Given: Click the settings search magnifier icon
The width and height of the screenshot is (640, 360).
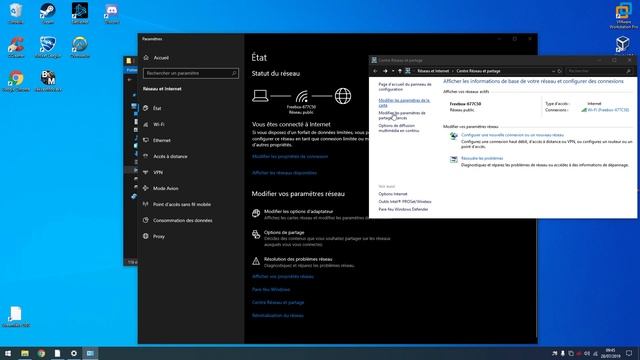Looking at the screenshot, I should click(234, 73).
